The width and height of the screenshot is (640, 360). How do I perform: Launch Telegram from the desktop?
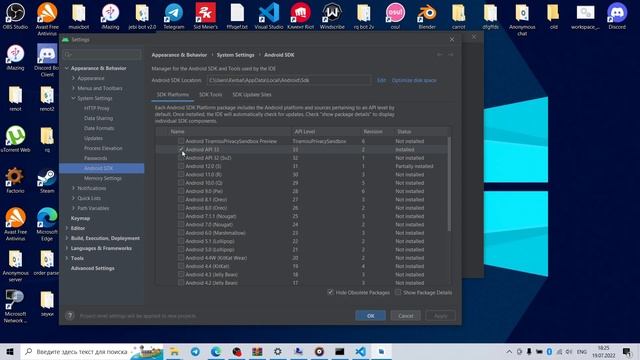(x=173, y=16)
